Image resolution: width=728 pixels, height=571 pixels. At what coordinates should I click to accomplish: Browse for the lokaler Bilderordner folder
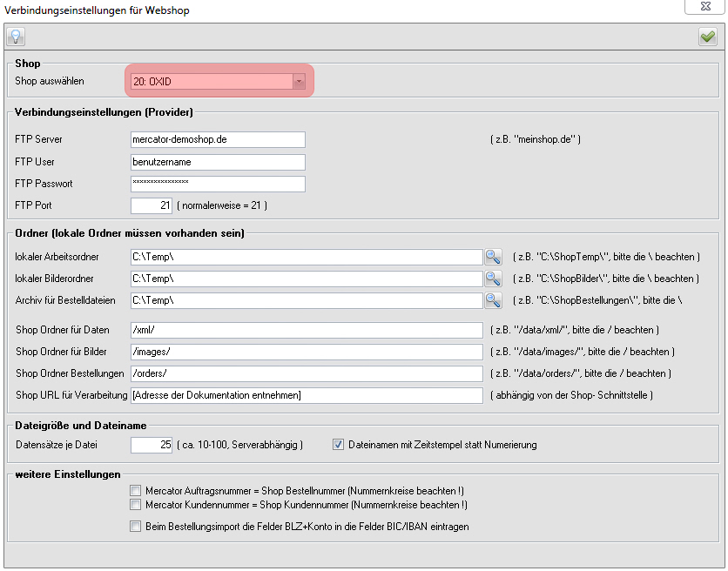(x=494, y=279)
